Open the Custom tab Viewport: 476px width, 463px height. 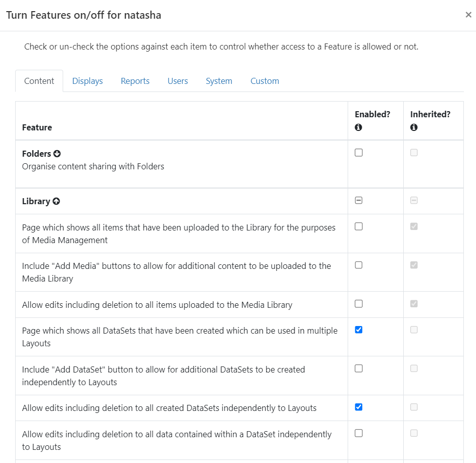265,81
